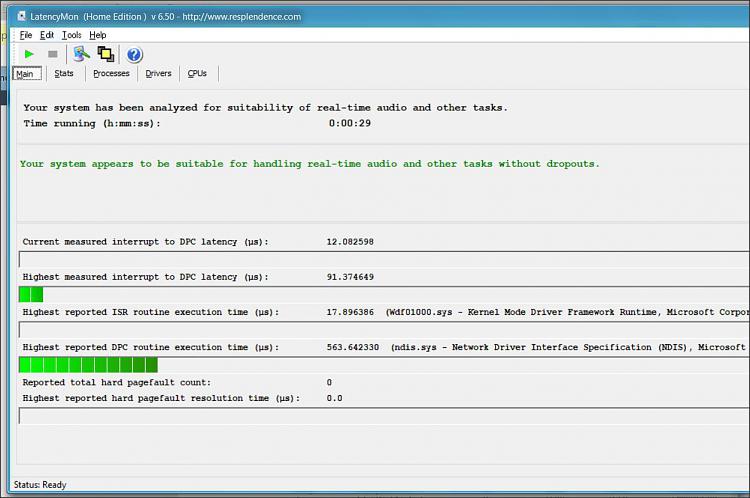Click the 'Time running (h:mm:ss):' label

tap(92, 123)
